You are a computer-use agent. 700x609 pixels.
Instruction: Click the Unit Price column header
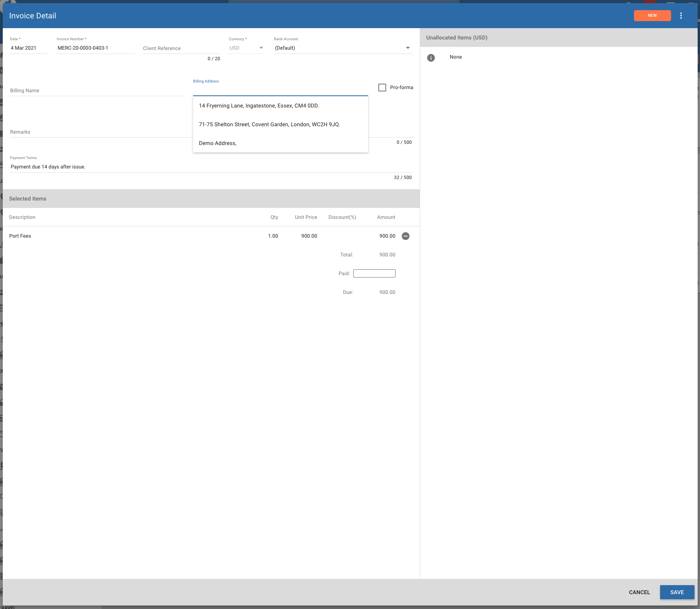pos(306,217)
